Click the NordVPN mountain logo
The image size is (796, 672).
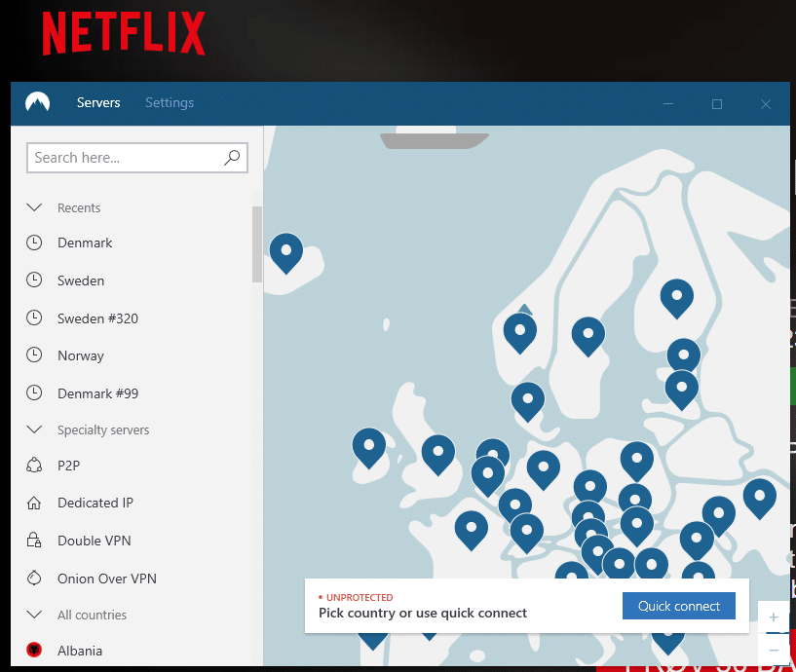coord(38,102)
